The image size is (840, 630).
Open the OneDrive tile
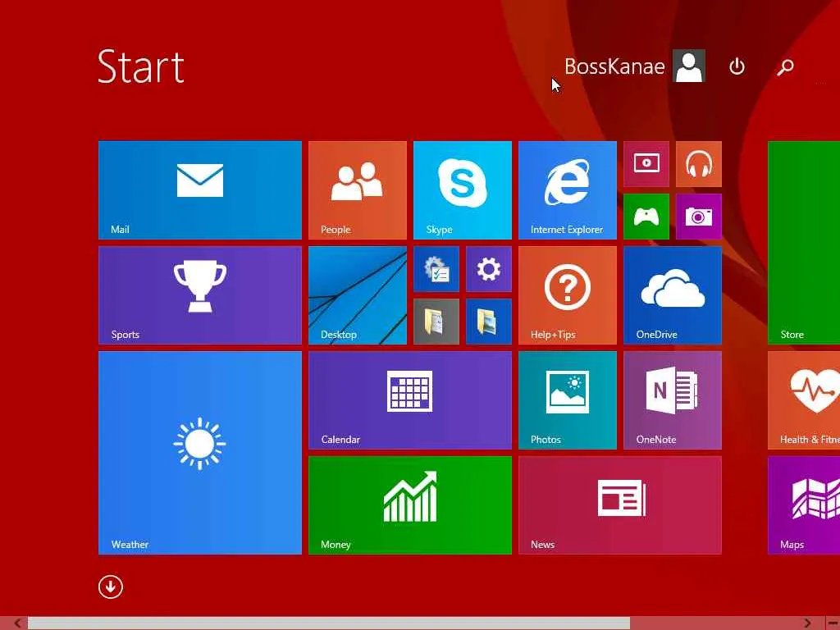click(673, 295)
